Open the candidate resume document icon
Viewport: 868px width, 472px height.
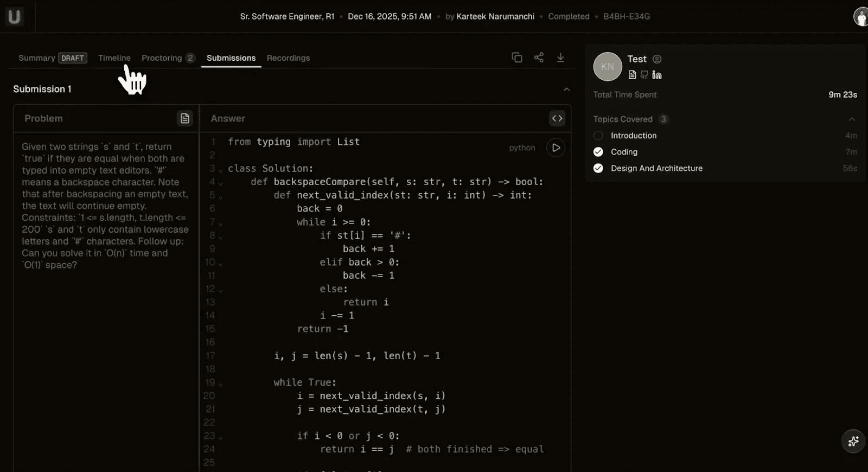tap(633, 75)
